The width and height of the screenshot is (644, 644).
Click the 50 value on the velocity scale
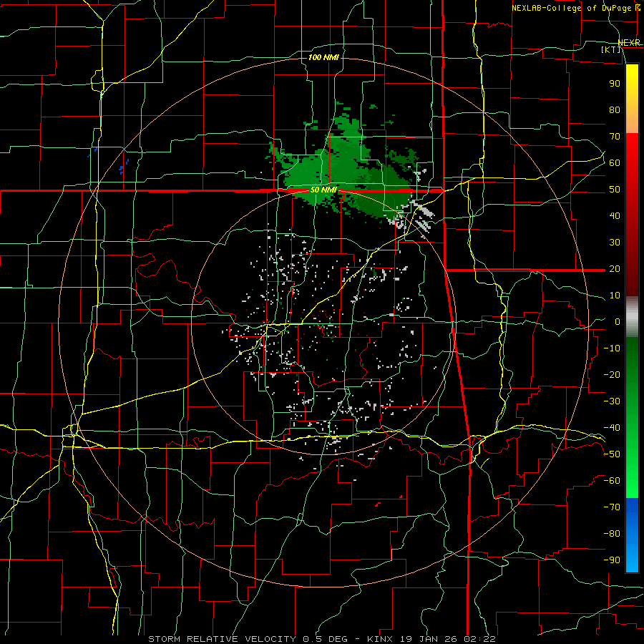click(615, 190)
